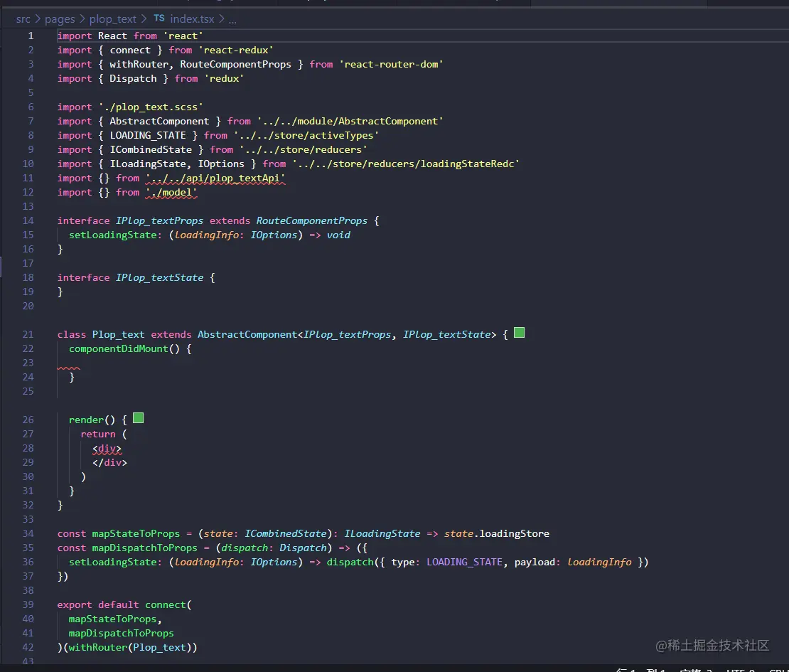Click the closing </div> tag
Screen dimensions: 789x672
click(109, 463)
